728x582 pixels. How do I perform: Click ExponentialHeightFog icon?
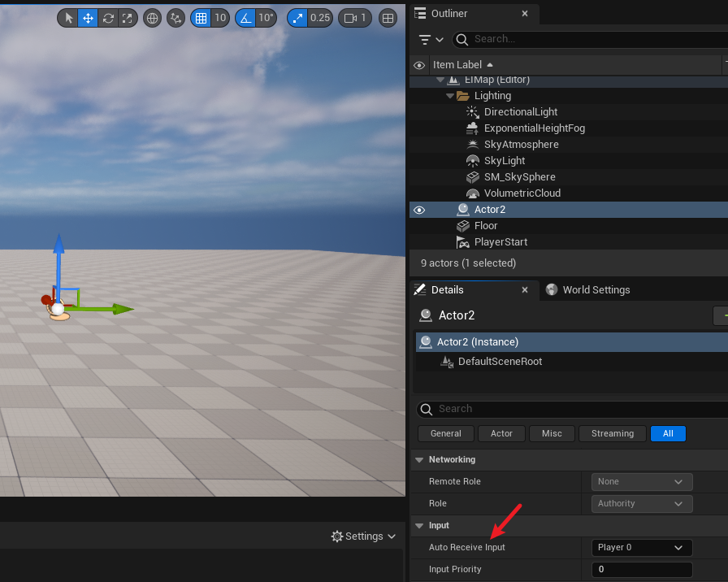[x=472, y=128]
